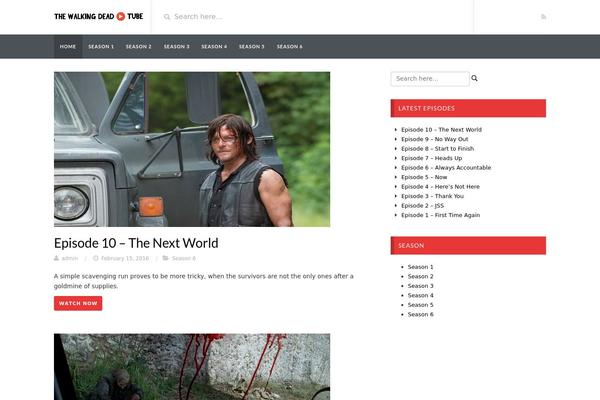
Task: Click the clock icon beside February date
Action: pos(96,258)
